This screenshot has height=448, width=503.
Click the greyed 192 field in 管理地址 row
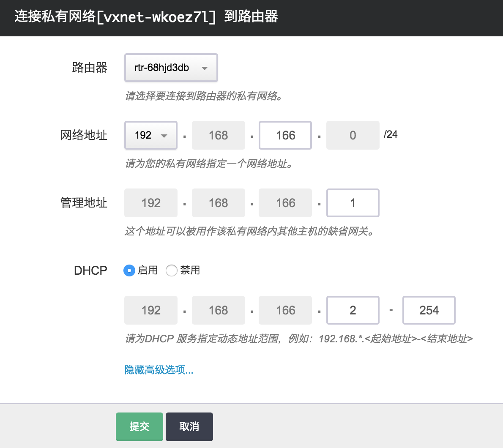click(x=151, y=203)
